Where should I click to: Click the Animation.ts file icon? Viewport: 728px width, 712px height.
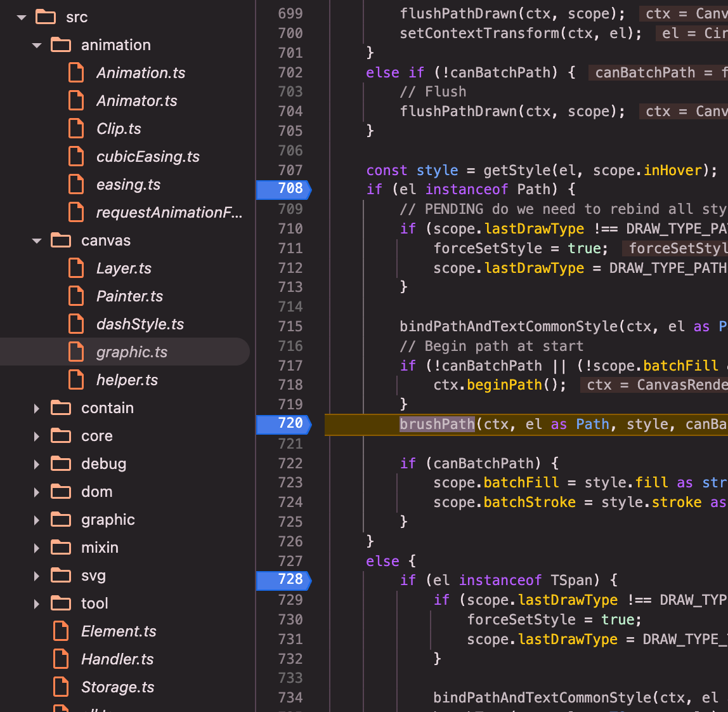point(76,73)
